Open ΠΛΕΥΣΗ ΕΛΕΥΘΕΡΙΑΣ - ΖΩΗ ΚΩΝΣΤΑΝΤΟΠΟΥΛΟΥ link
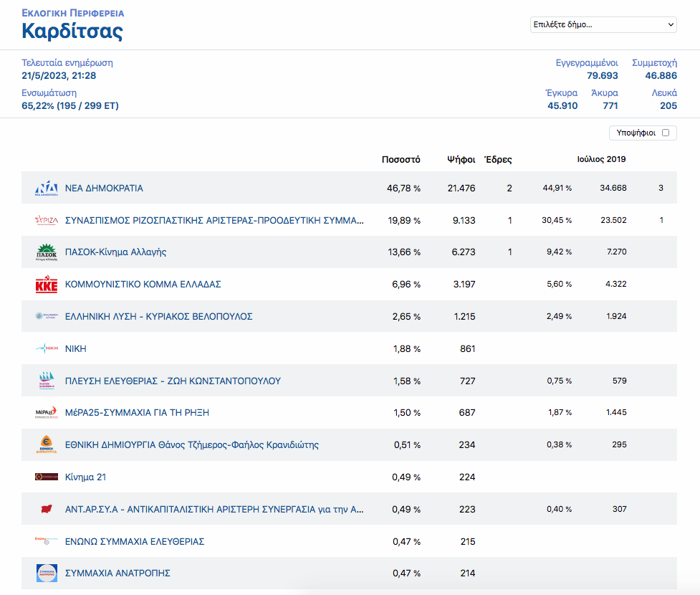This screenshot has width=700, height=595. pos(173,381)
